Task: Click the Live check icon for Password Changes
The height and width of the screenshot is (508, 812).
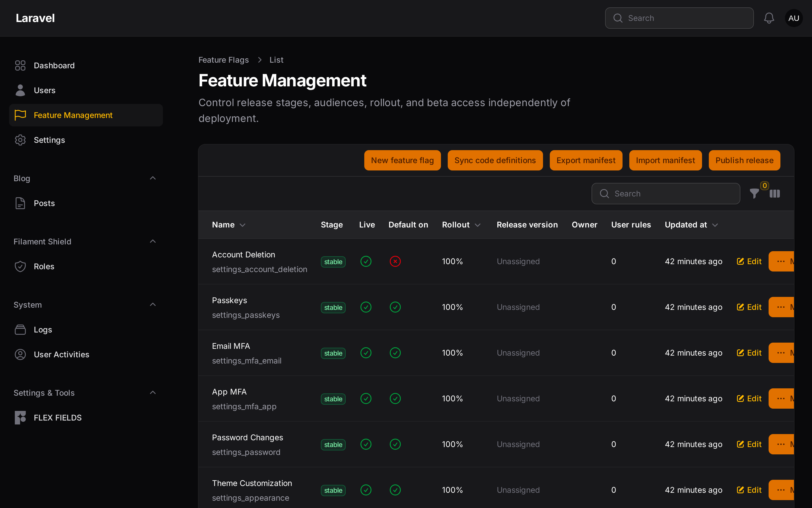Action: 366,444
